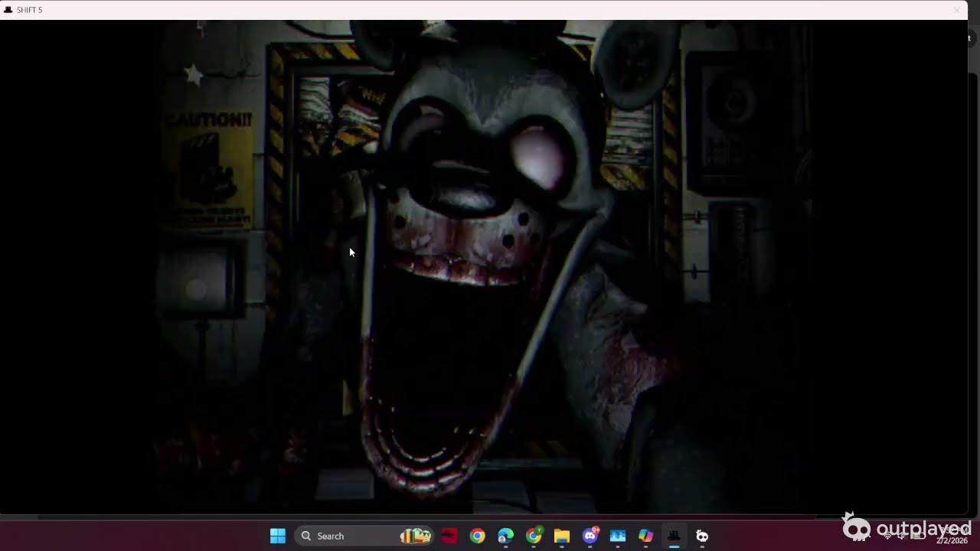This screenshot has width=980, height=551.
Task: Open the Copilot icon on the taskbar
Action: coord(646,536)
